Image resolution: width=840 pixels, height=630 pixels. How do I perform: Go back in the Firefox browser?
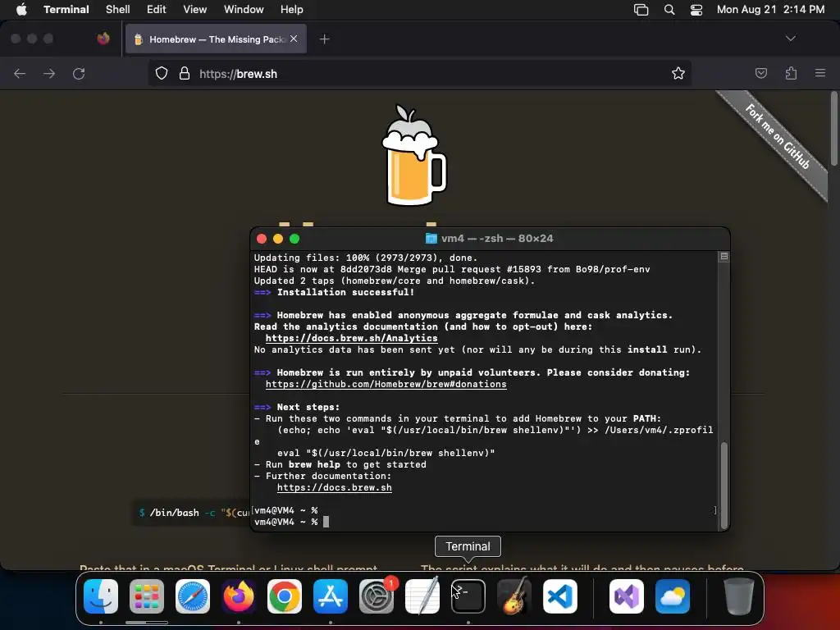pyautogui.click(x=20, y=73)
